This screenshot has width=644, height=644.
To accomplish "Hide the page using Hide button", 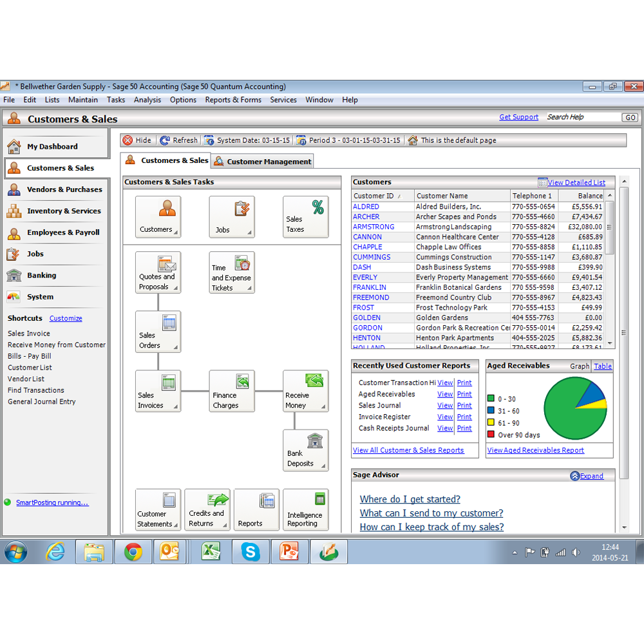I will click(138, 140).
